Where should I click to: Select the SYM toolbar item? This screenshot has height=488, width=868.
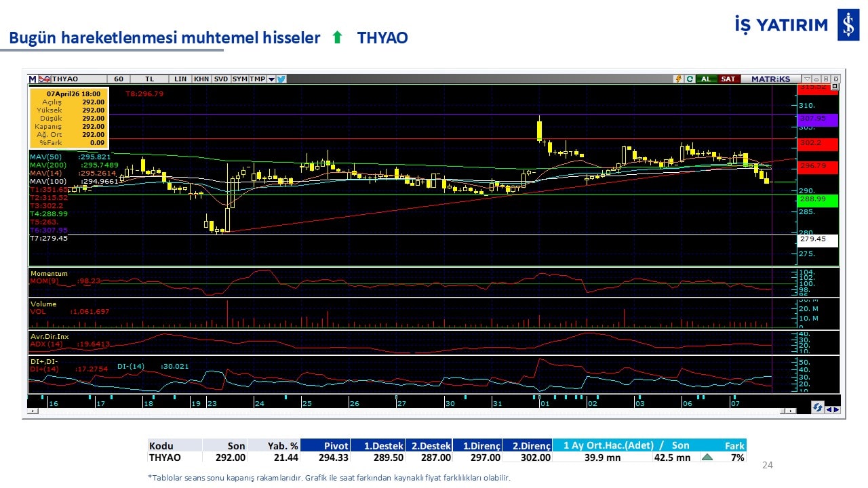[239, 79]
